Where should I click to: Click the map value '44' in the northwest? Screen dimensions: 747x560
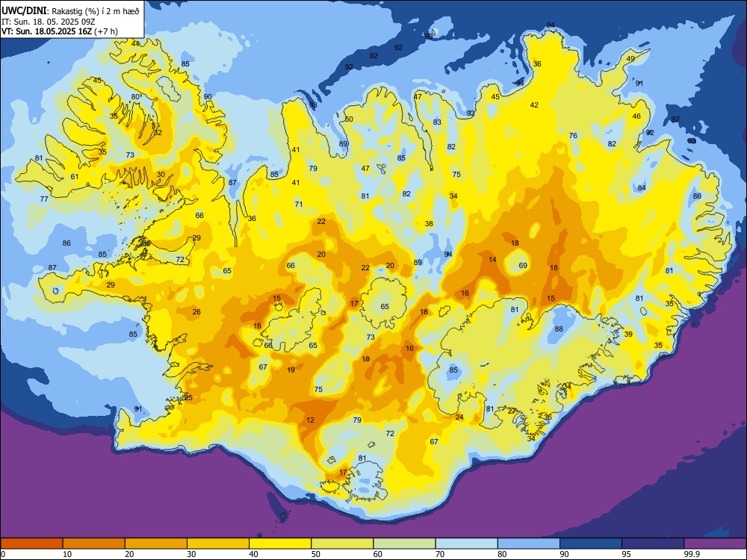[x=136, y=43]
